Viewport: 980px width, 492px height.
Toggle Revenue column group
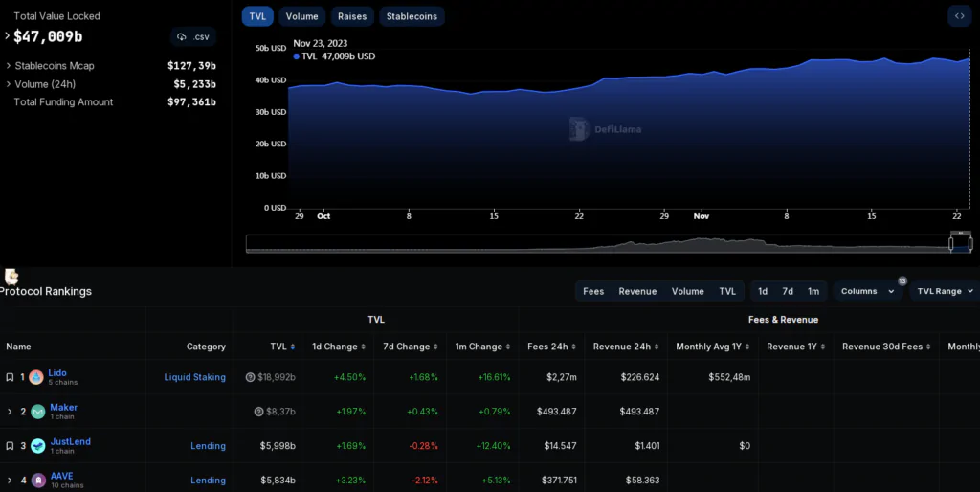(x=637, y=291)
